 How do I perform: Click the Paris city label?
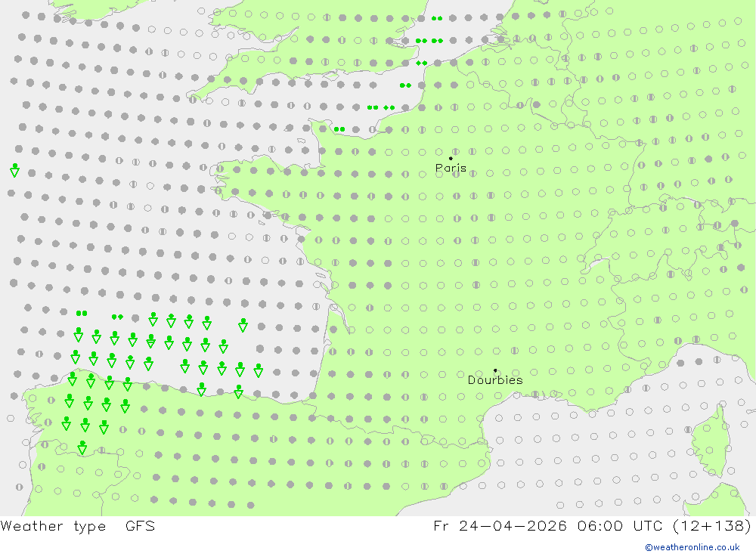point(451,168)
